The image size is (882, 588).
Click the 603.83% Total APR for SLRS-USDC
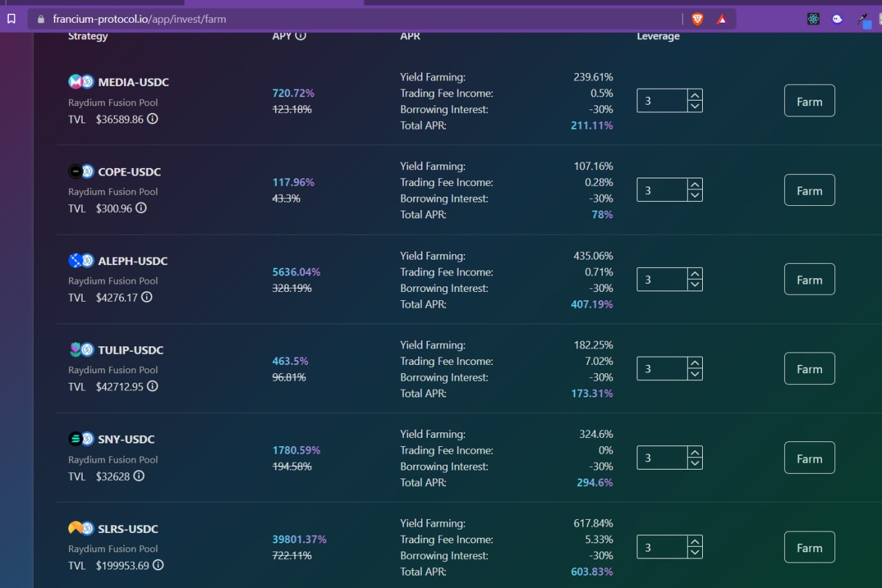592,571
